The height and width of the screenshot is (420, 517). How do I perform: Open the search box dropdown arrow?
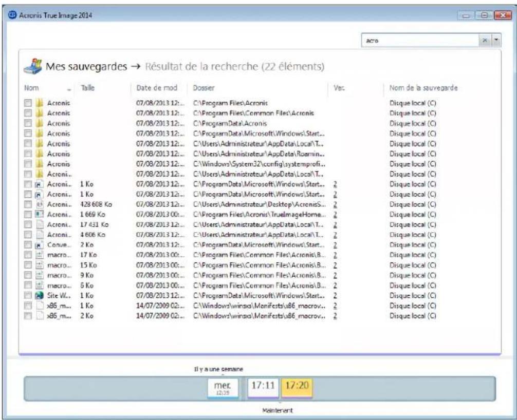tap(496, 41)
